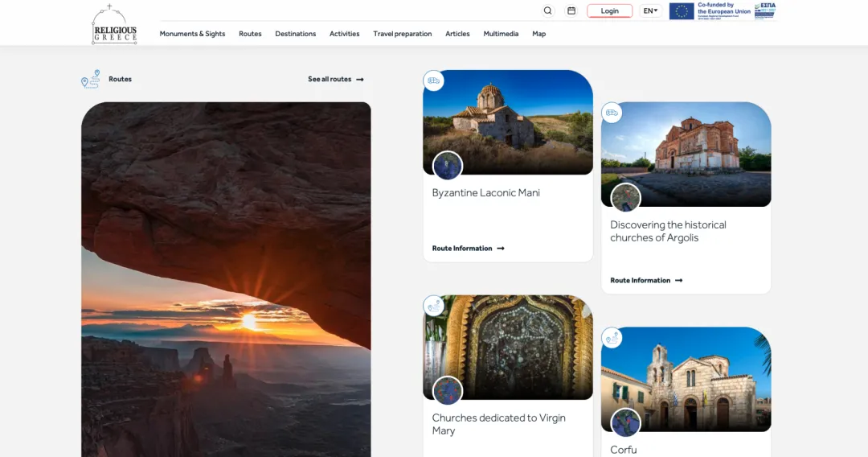This screenshot has height=457, width=868.
Task: Open the Corfu church photo
Action: coord(686,378)
